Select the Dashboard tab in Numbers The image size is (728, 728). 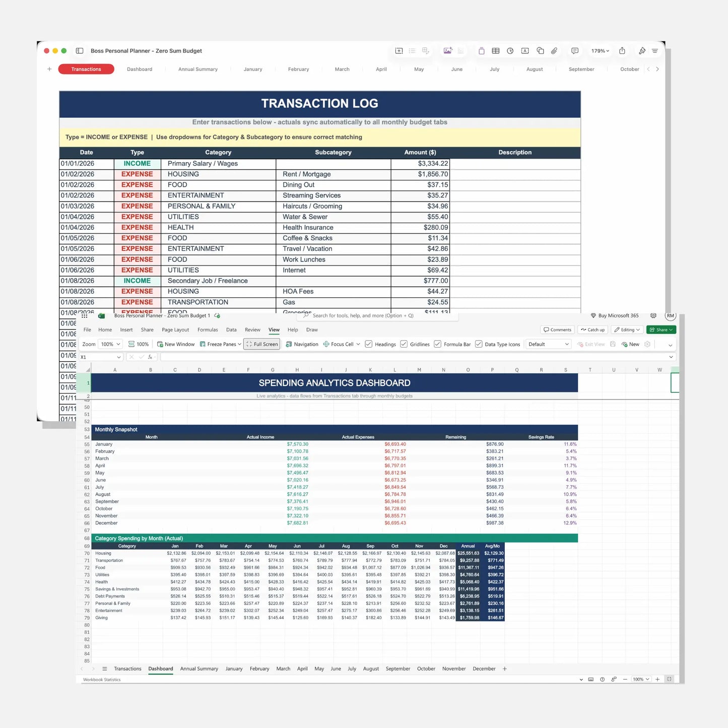(140, 69)
